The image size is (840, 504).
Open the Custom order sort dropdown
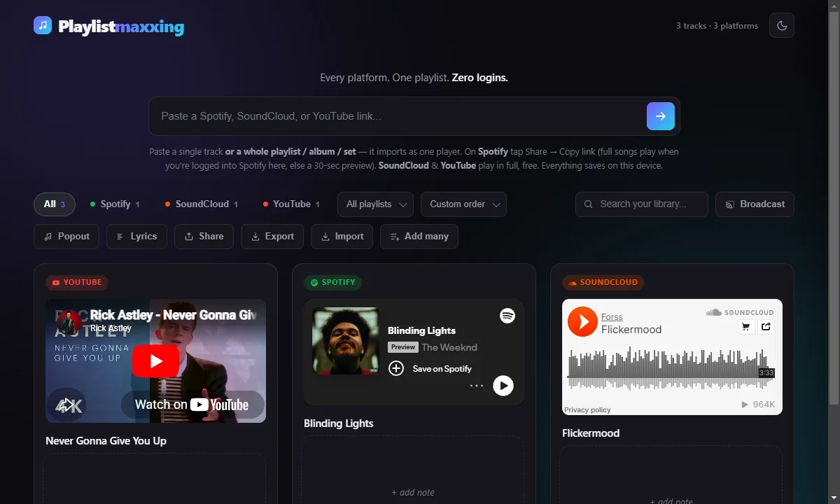[x=463, y=204]
